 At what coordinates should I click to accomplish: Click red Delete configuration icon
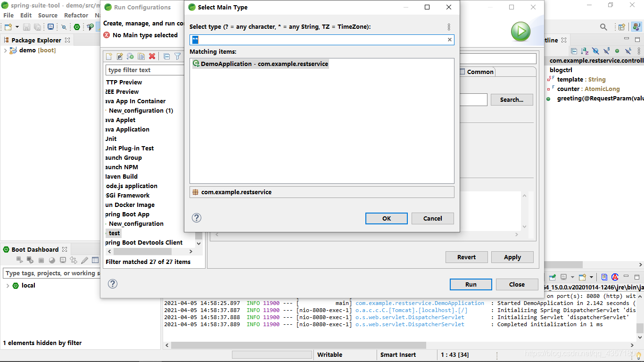[152, 57]
